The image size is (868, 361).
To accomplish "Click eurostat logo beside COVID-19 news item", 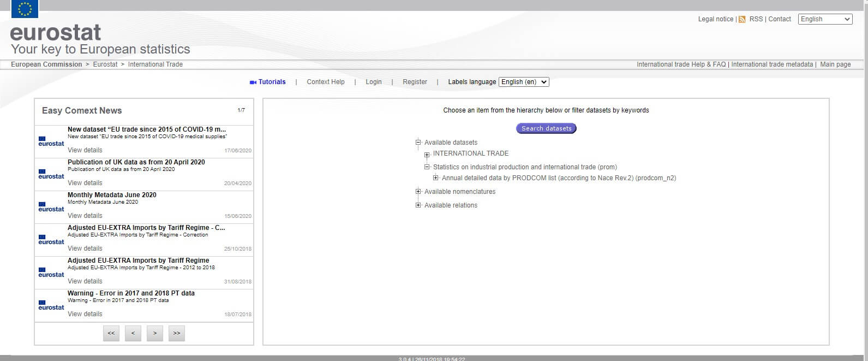I will (51, 141).
